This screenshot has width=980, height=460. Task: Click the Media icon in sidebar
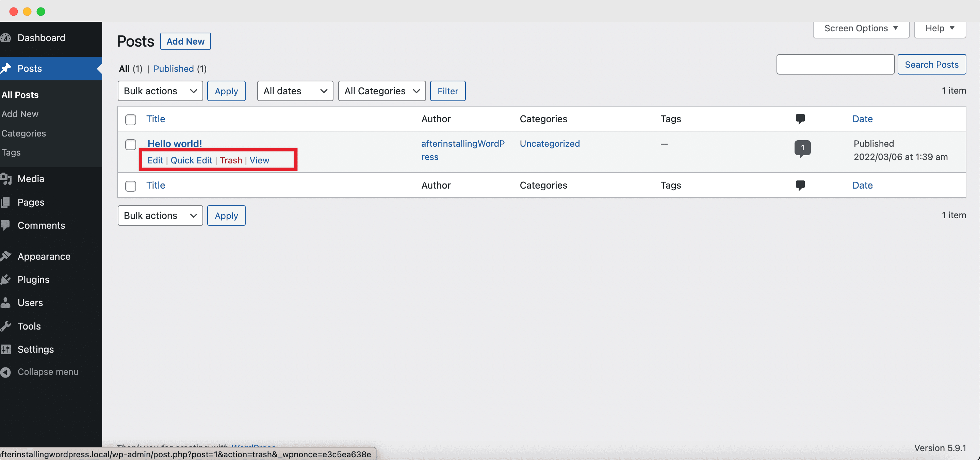(7, 178)
